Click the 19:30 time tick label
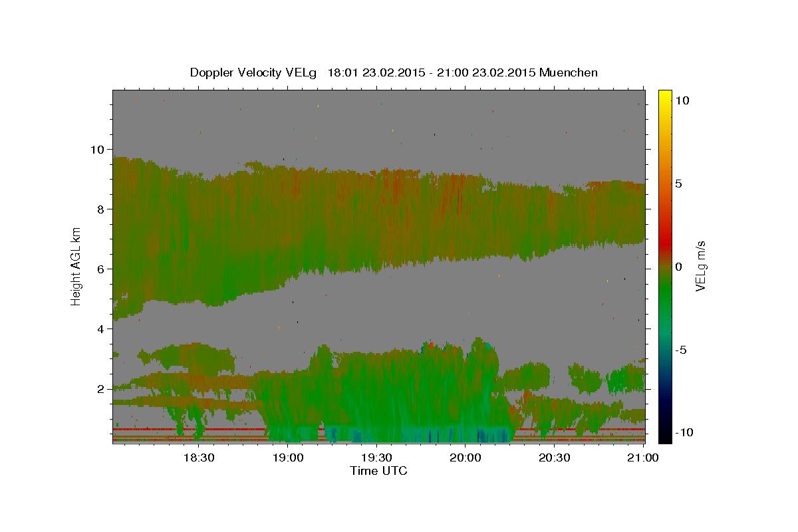Image resolution: width=798 pixels, height=532 pixels. 376,458
